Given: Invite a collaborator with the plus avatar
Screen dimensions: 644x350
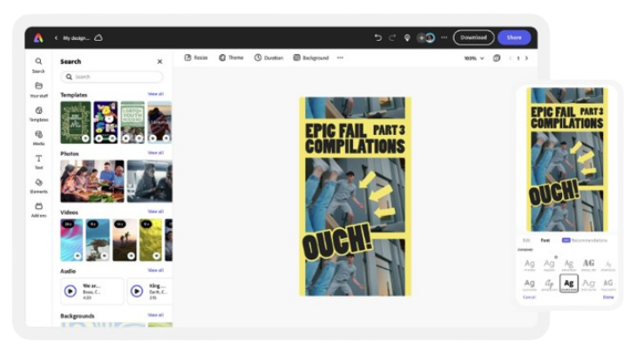Looking at the screenshot, I should point(422,37).
